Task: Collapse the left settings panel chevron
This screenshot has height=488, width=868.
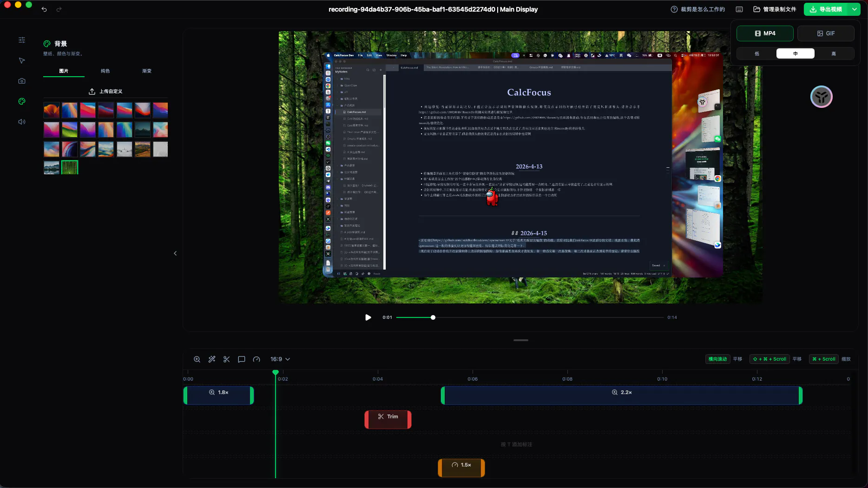Action: coord(175,253)
